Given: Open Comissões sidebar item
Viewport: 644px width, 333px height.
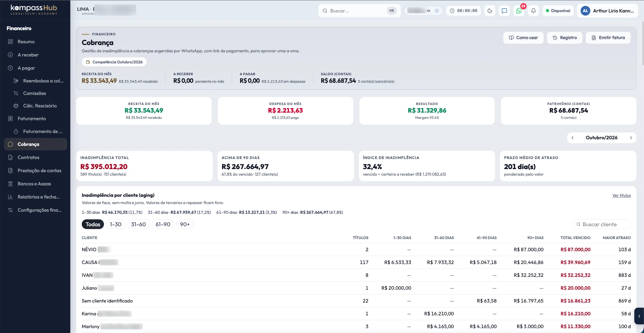Looking at the screenshot, I should pyautogui.click(x=38, y=93).
